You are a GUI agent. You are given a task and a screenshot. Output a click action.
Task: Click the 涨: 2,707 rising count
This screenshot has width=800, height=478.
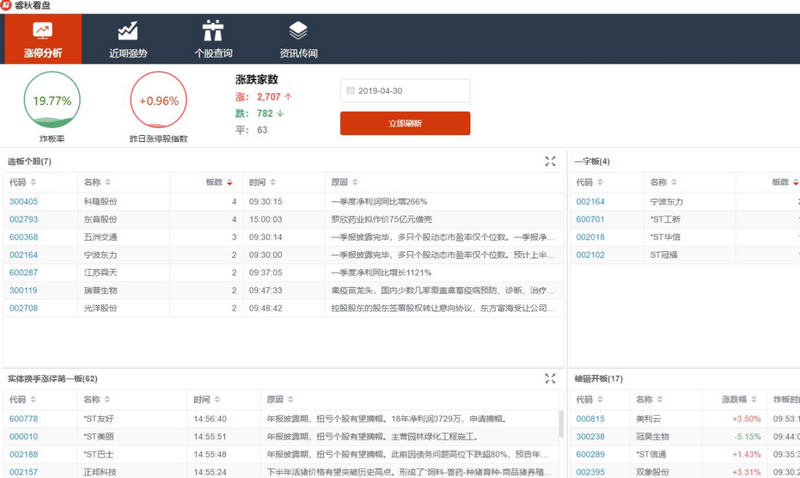(x=263, y=97)
